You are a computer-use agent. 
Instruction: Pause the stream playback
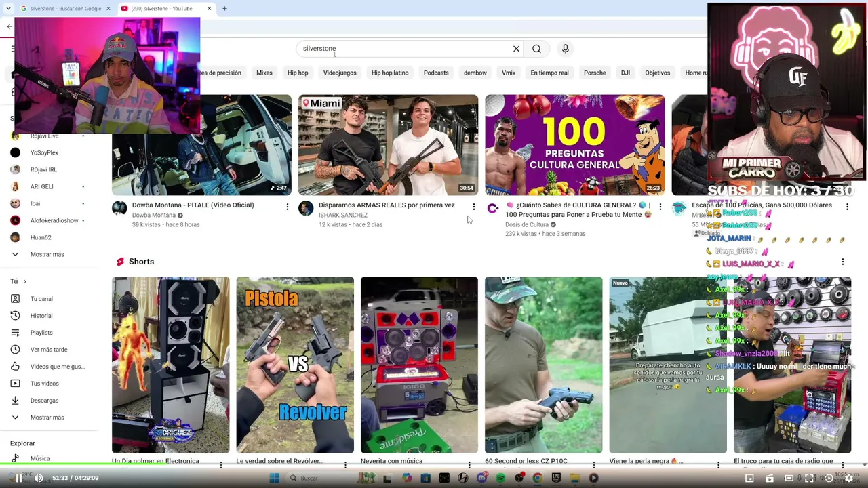[19, 478]
